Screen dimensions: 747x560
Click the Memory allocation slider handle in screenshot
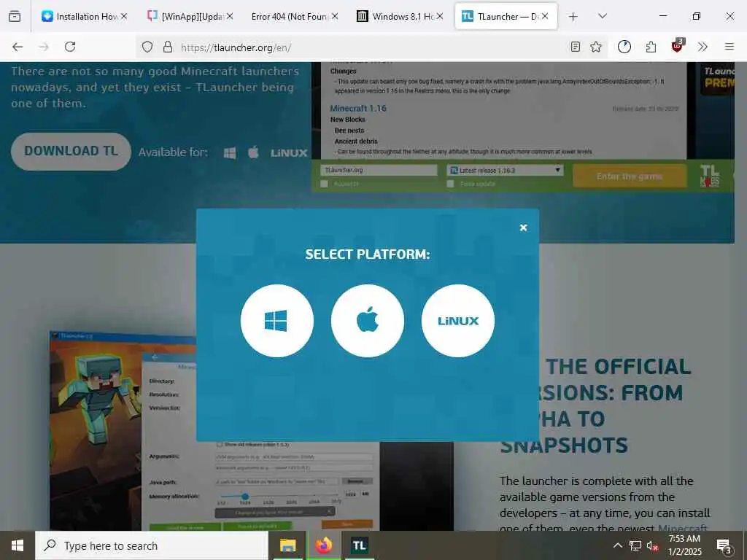[245, 496]
